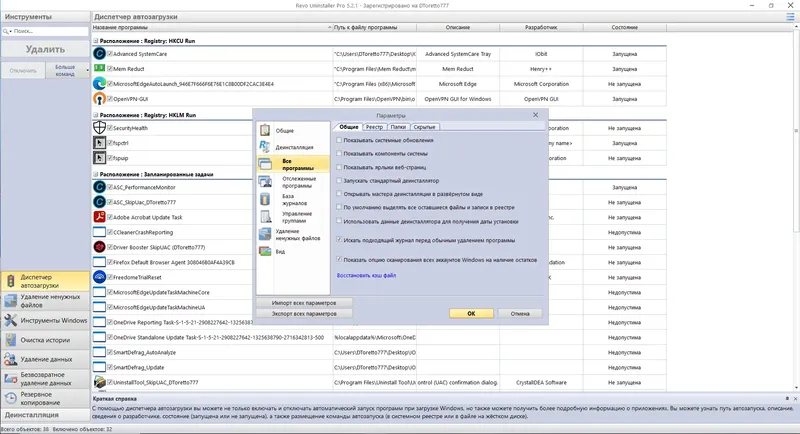Screen dimensions: 800x434
Task: Enable По умолчанию выделять все оставшиеся файлы
Action: (339, 207)
